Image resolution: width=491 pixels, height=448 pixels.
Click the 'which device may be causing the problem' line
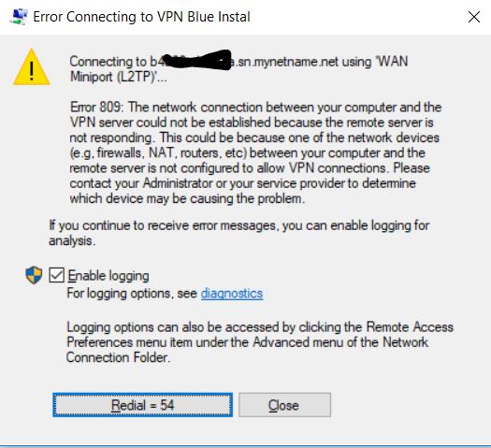tap(187, 198)
